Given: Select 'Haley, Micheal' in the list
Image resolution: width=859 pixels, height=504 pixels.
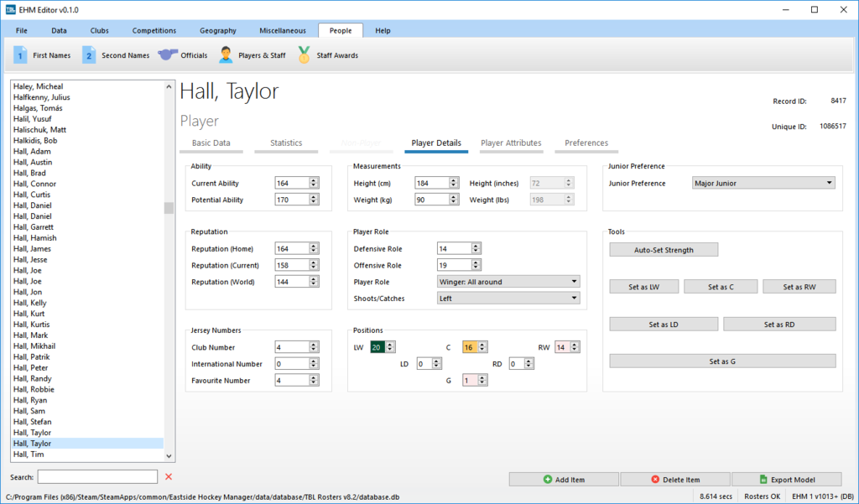Looking at the screenshot, I should click(87, 86).
